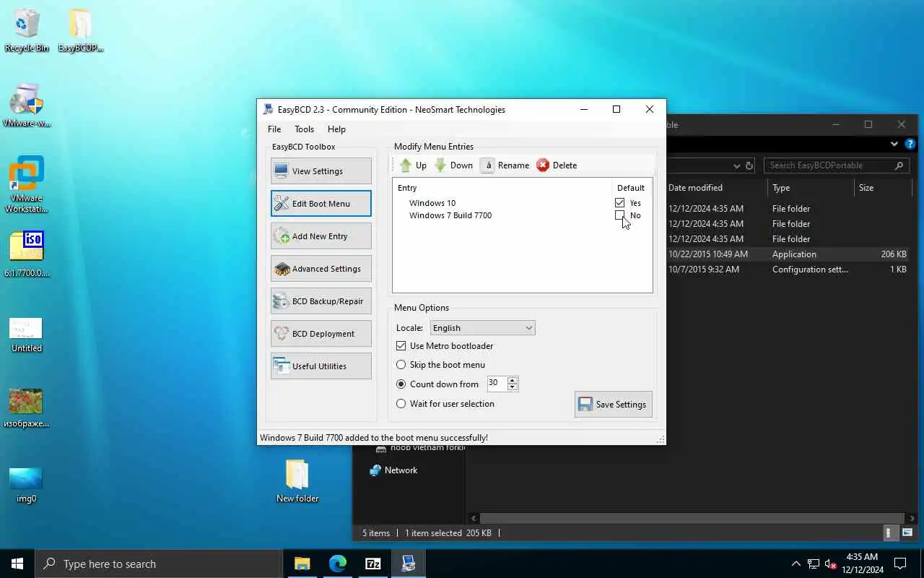Open Useful Utilities in the toolbox

pyautogui.click(x=321, y=366)
